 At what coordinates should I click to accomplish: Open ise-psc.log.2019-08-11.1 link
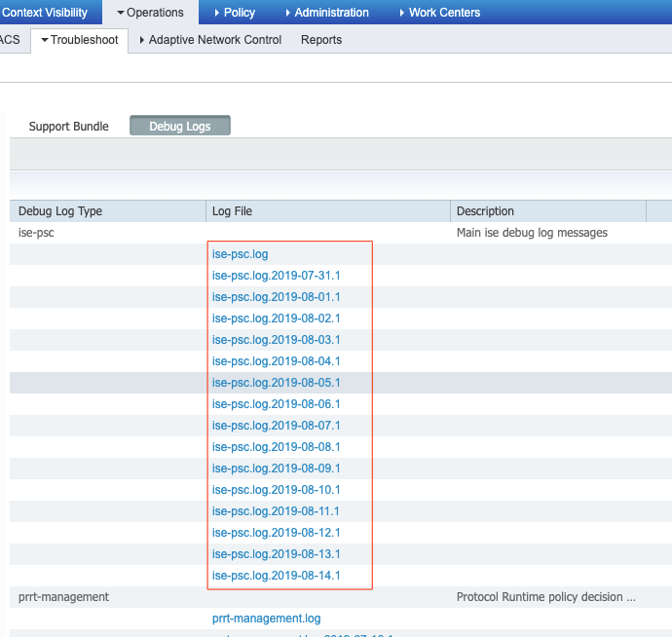[276, 511]
